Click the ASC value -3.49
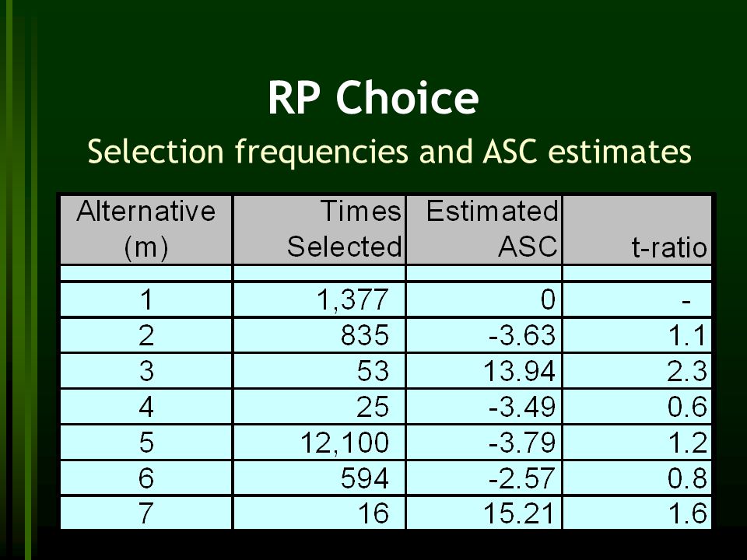This screenshot has width=747, height=560. pos(484,407)
